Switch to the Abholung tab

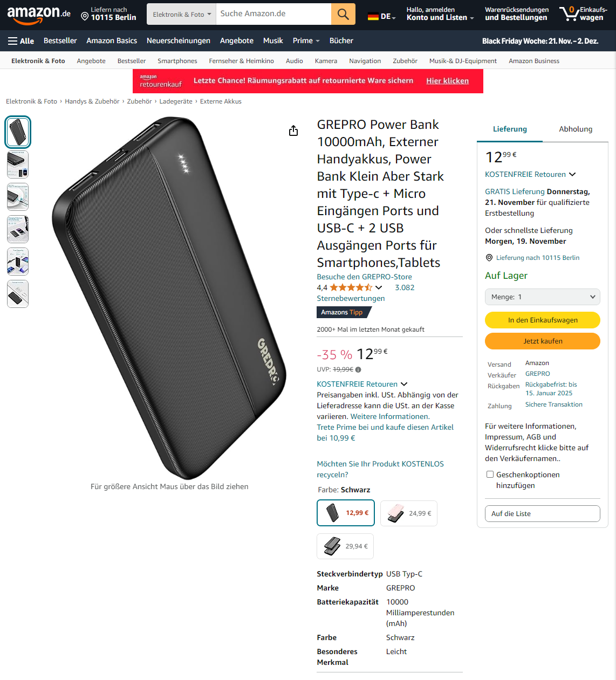tap(576, 129)
